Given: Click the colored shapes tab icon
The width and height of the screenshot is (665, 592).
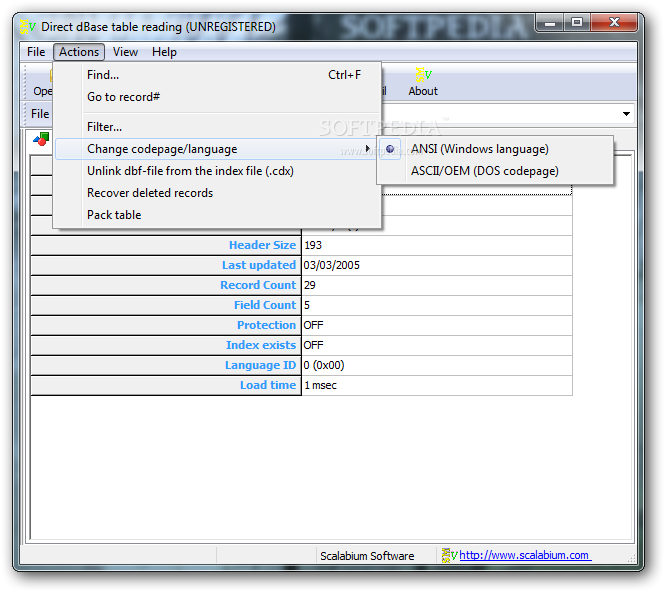Looking at the screenshot, I should (x=41, y=139).
